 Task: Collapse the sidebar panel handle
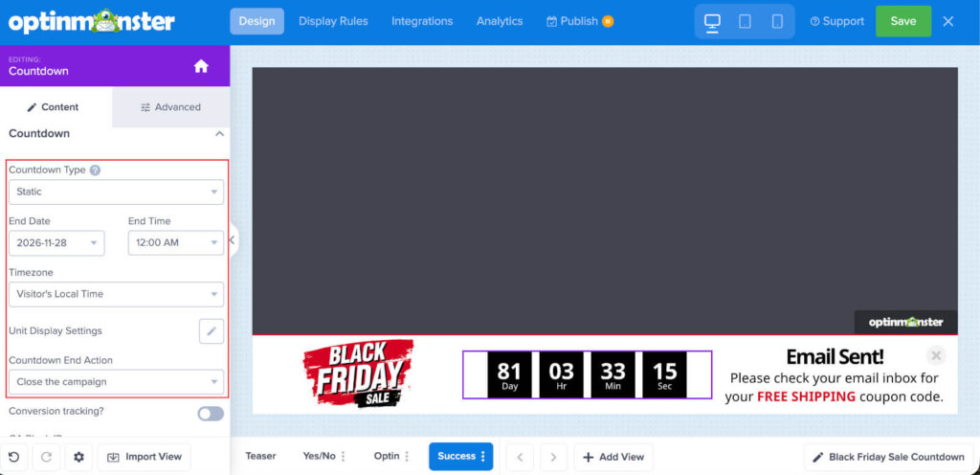click(x=233, y=240)
